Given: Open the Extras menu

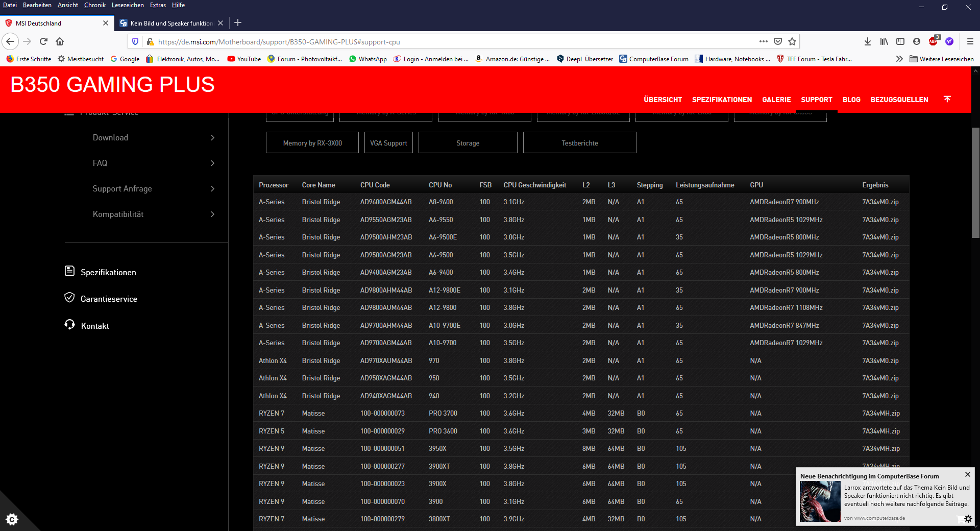Looking at the screenshot, I should point(158,5).
